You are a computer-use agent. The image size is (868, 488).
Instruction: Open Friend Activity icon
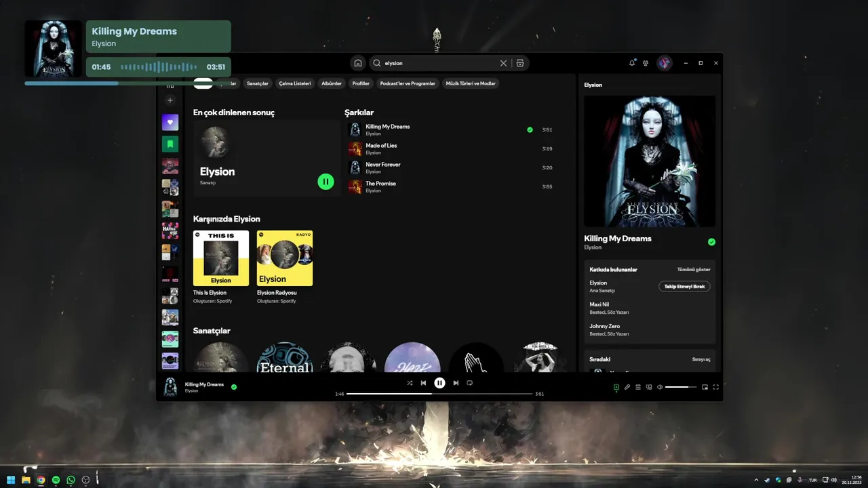click(x=646, y=63)
